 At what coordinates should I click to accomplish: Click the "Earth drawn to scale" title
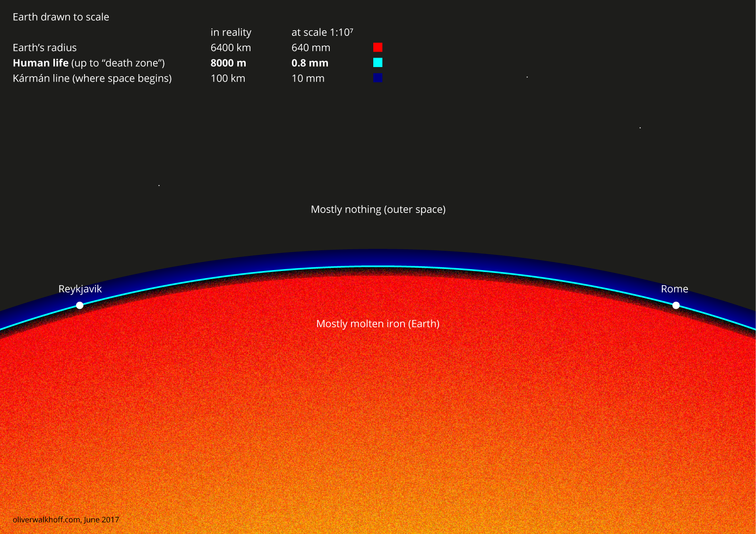61,17
